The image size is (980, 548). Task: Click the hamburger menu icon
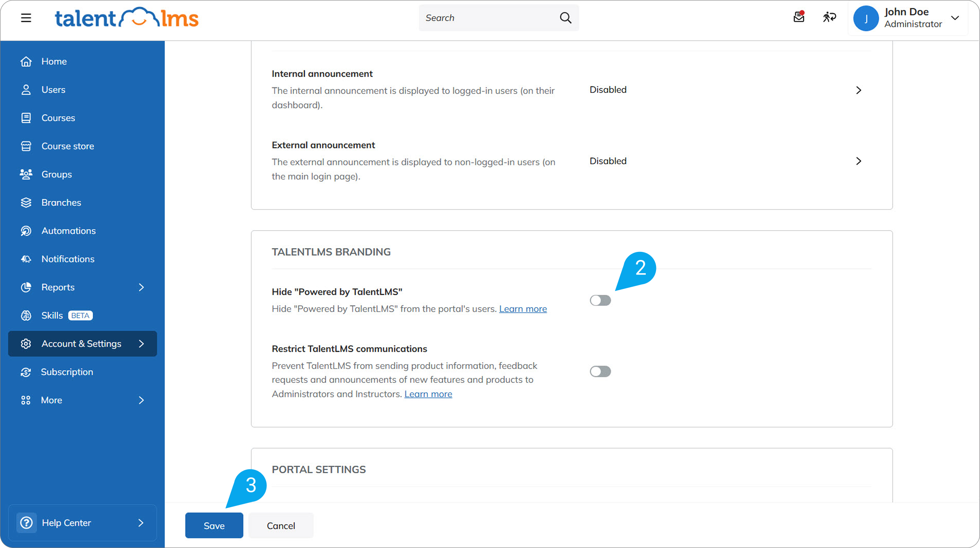(x=26, y=18)
